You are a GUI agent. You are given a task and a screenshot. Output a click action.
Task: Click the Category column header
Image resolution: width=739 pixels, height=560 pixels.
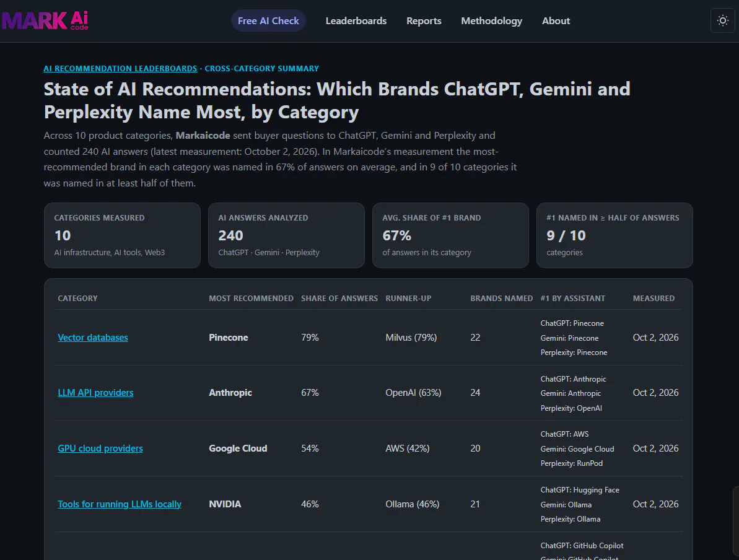pos(78,299)
